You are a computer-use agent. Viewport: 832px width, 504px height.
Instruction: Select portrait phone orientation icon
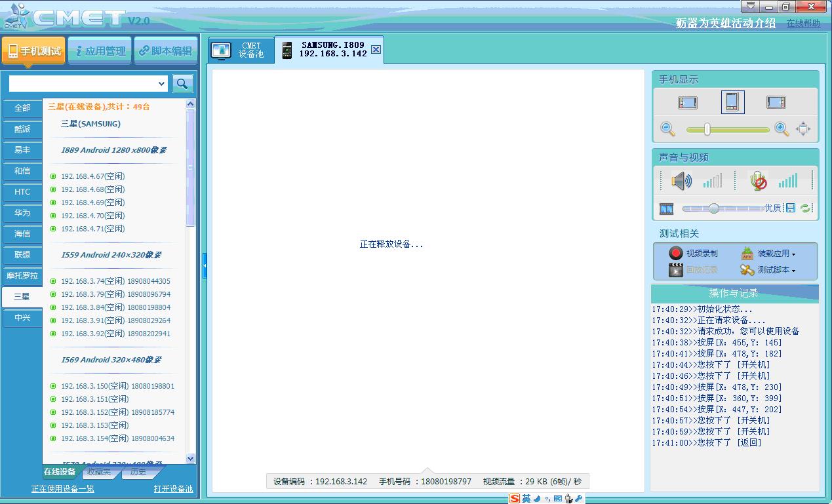pos(732,102)
